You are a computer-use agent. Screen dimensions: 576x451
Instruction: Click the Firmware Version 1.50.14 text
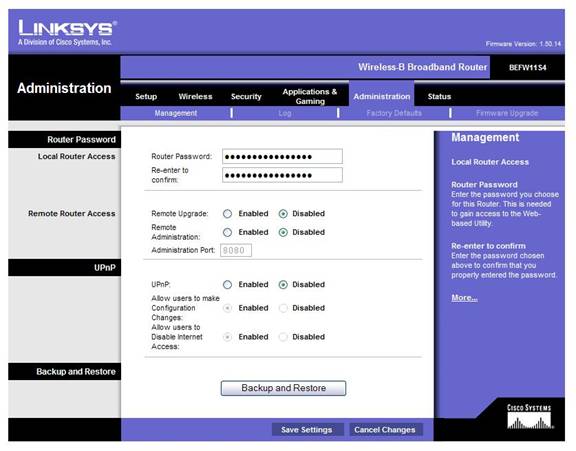point(523,44)
